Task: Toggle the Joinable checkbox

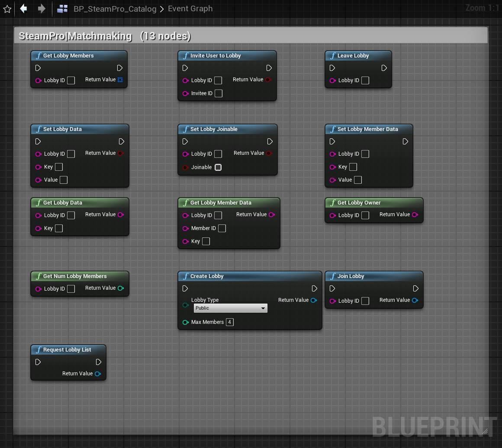Action: coord(218,167)
